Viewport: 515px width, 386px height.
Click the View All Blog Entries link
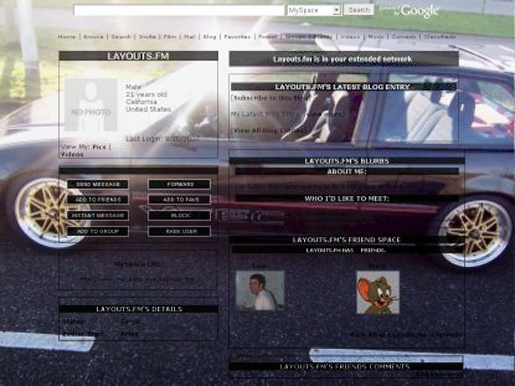point(268,130)
